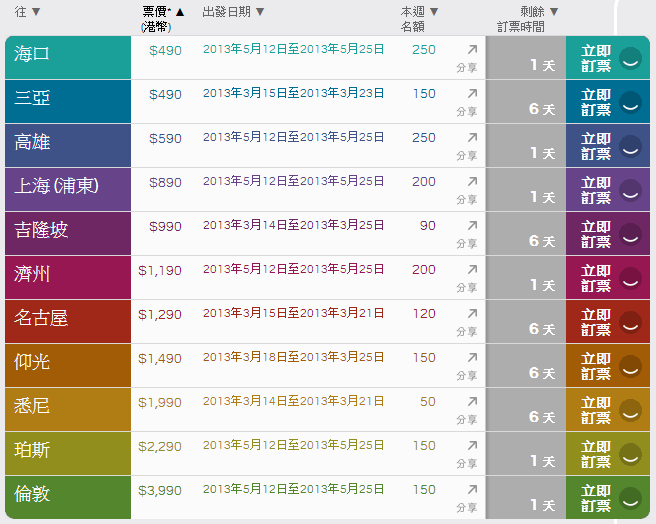Open the 倫敦 destination row label
This screenshot has width=656, height=524.
[x=33, y=493]
